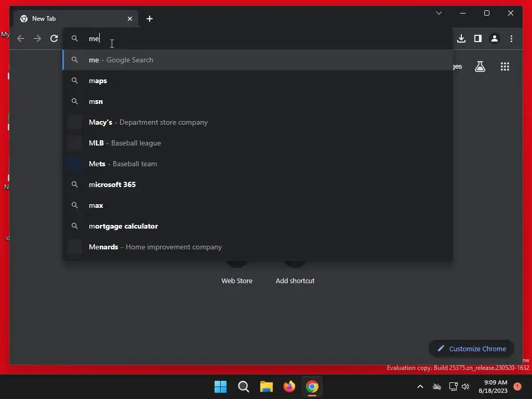This screenshot has height=399, width=532.
Task: Open the Windows Start menu
Action: [220, 387]
